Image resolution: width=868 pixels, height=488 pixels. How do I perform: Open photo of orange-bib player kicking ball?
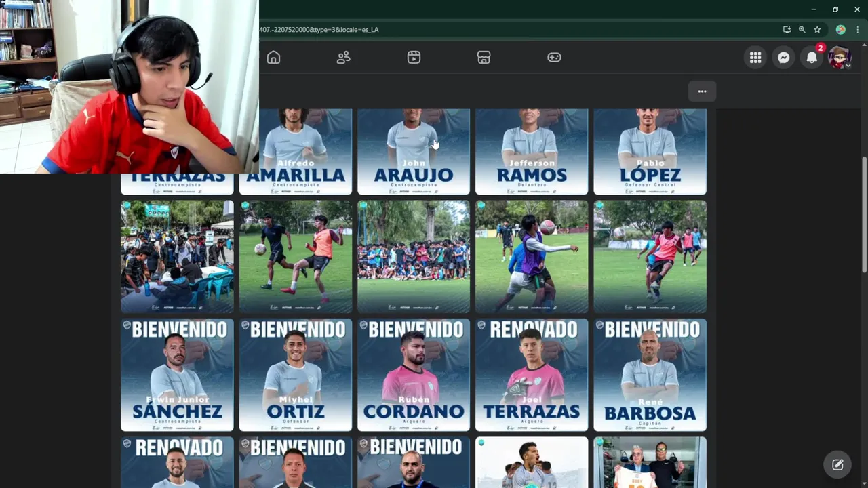[295, 257]
